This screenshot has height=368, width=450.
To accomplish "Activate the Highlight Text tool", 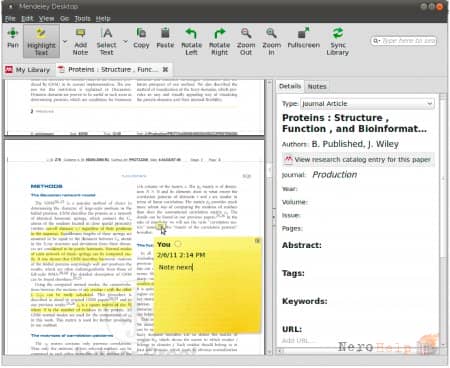I will pos(41,41).
